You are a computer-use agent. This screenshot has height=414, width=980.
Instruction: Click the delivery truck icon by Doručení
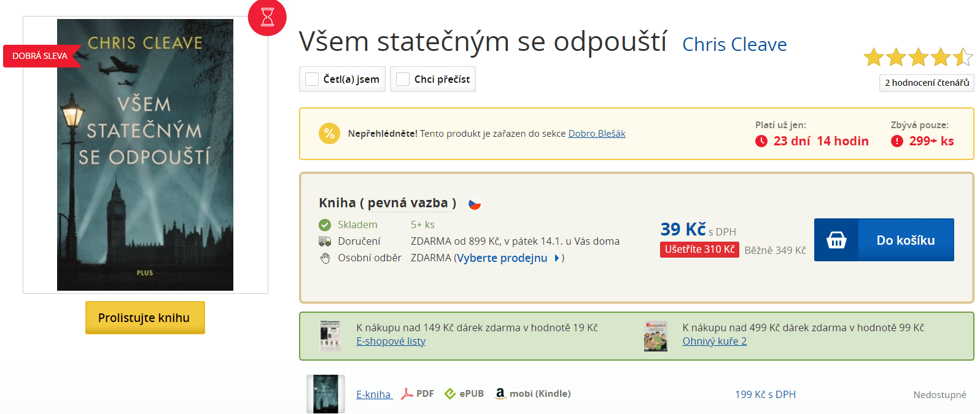click(325, 241)
